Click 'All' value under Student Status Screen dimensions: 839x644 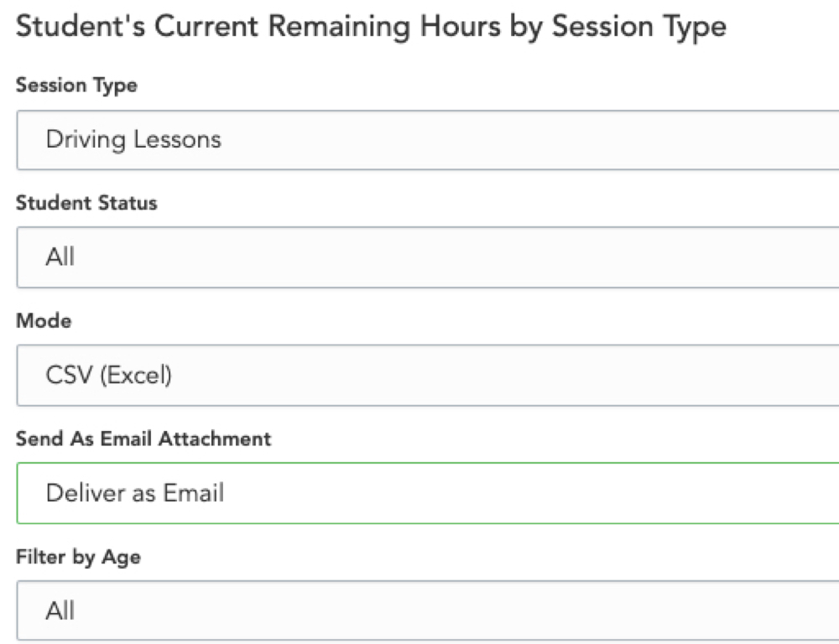click(x=60, y=257)
